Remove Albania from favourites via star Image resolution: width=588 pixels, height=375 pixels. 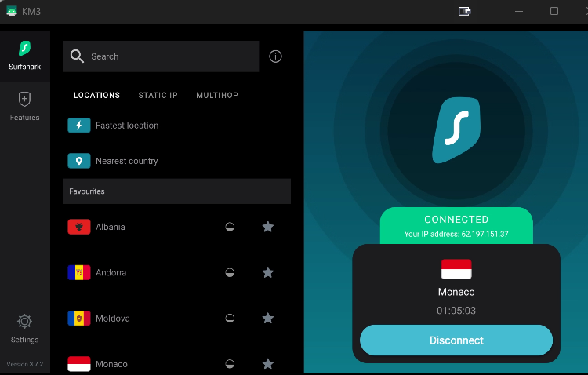[268, 227]
